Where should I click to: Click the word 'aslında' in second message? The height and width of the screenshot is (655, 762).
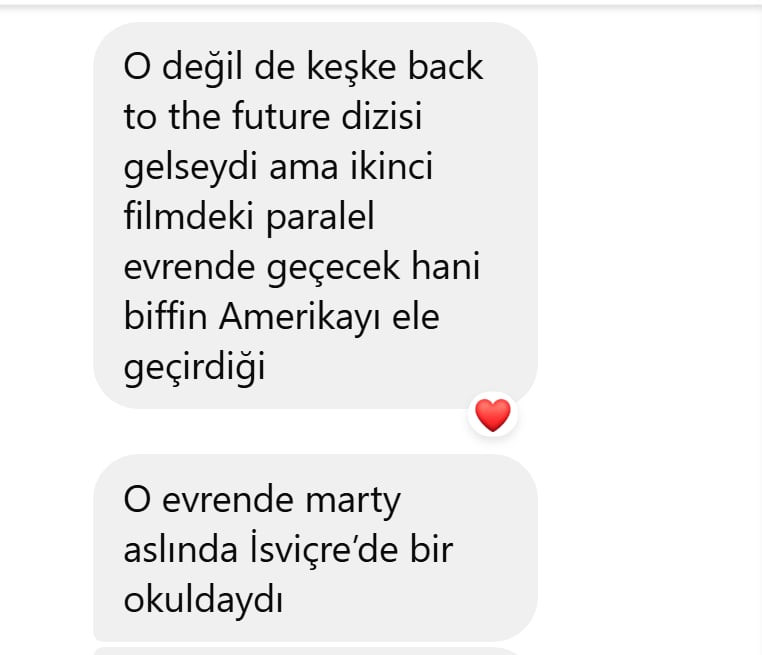(x=181, y=550)
